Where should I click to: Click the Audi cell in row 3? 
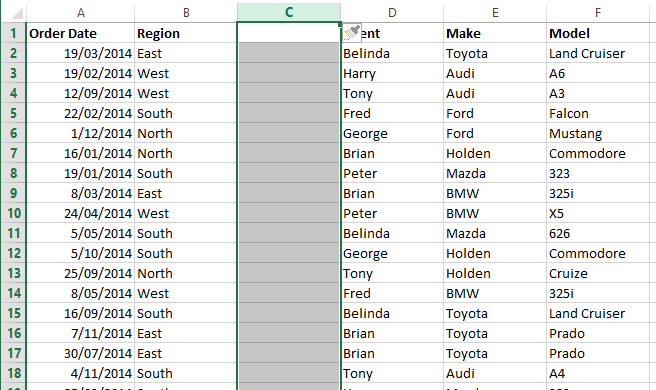[495, 73]
